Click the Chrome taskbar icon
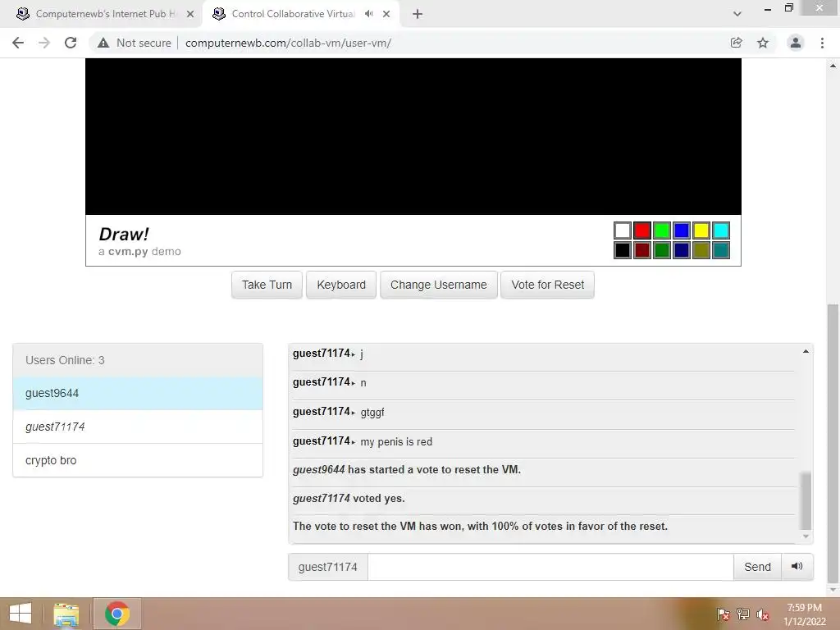This screenshot has width=840, height=630. 117,614
